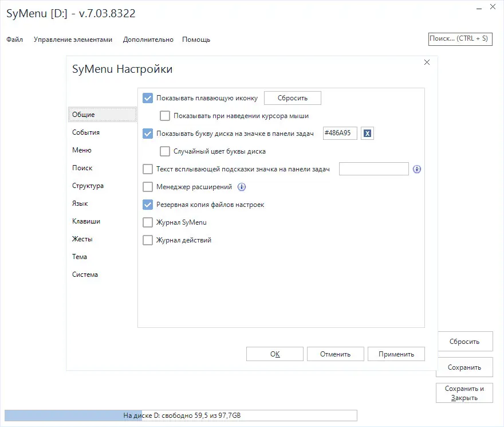Viewport: 504px width, 427px height.
Task: Click the disk D free space bar
Action: click(x=181, y=416)
